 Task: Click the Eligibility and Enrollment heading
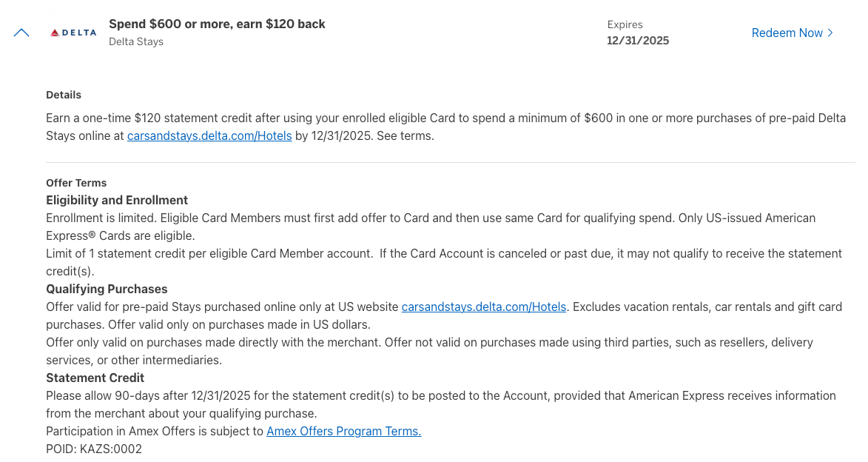tap(117, 200)
